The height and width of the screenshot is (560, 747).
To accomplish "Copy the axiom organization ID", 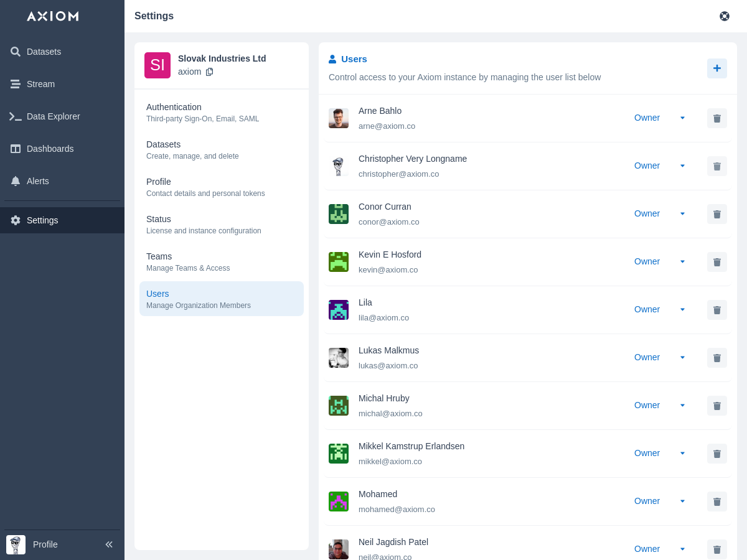I will click(209, 72).
